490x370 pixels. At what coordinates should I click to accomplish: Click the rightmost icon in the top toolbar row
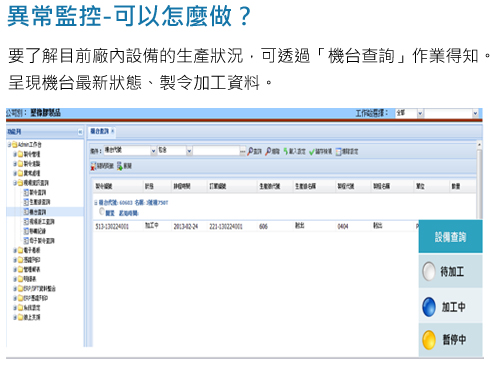339,152
